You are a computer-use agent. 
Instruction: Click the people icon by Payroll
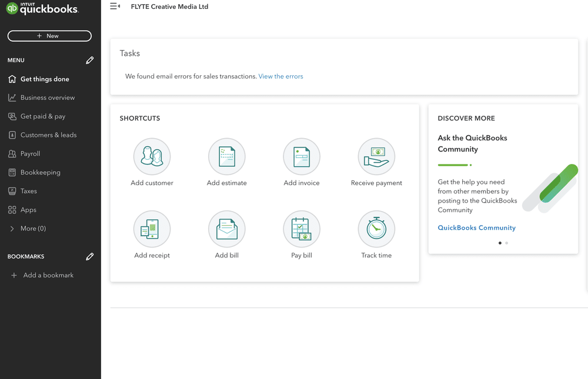click(12, 154)
